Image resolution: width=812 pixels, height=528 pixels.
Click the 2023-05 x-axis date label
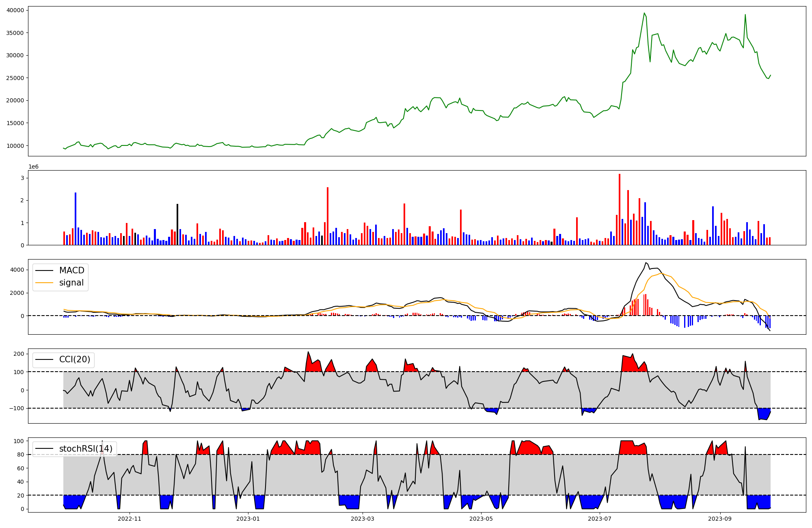tap(481, 519)
